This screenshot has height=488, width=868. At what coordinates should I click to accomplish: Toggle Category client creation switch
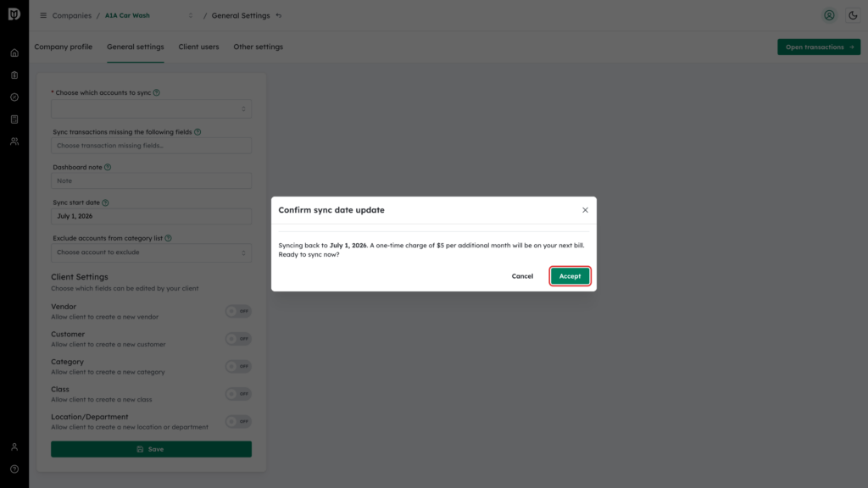(238, 366)
